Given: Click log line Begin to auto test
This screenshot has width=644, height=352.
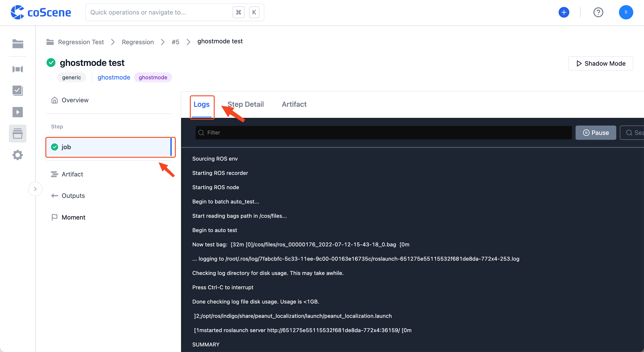Looking at the screenshot, I should pos(214,230).
